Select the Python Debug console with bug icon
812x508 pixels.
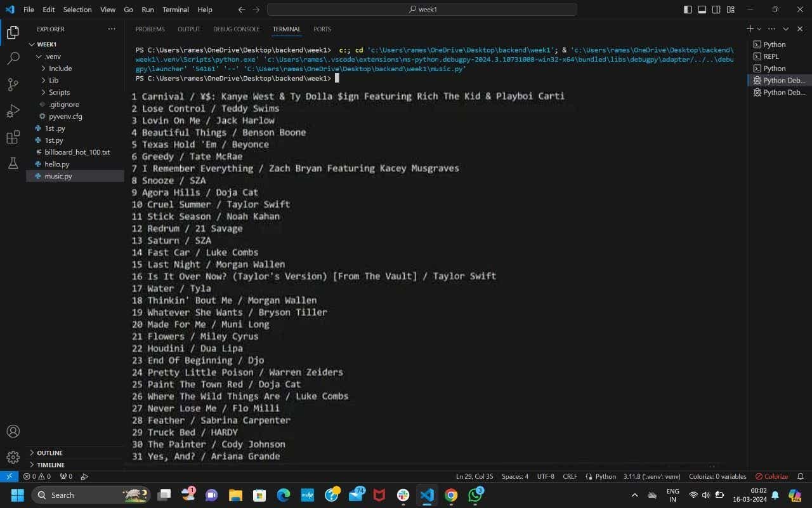(779, 80)
